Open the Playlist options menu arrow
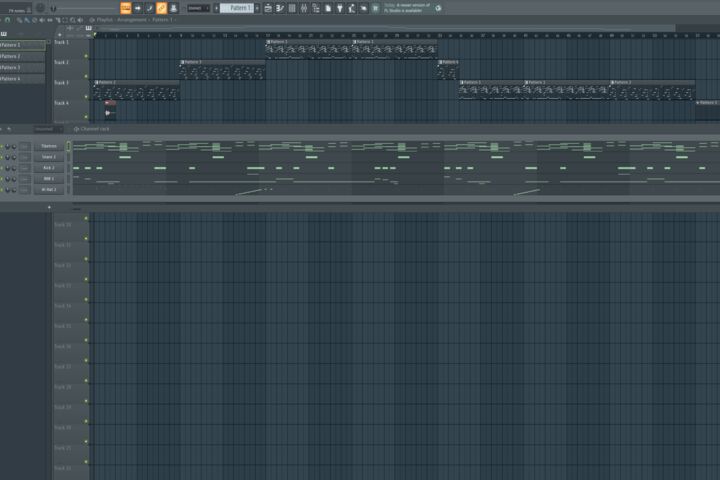 coord(92,20)
